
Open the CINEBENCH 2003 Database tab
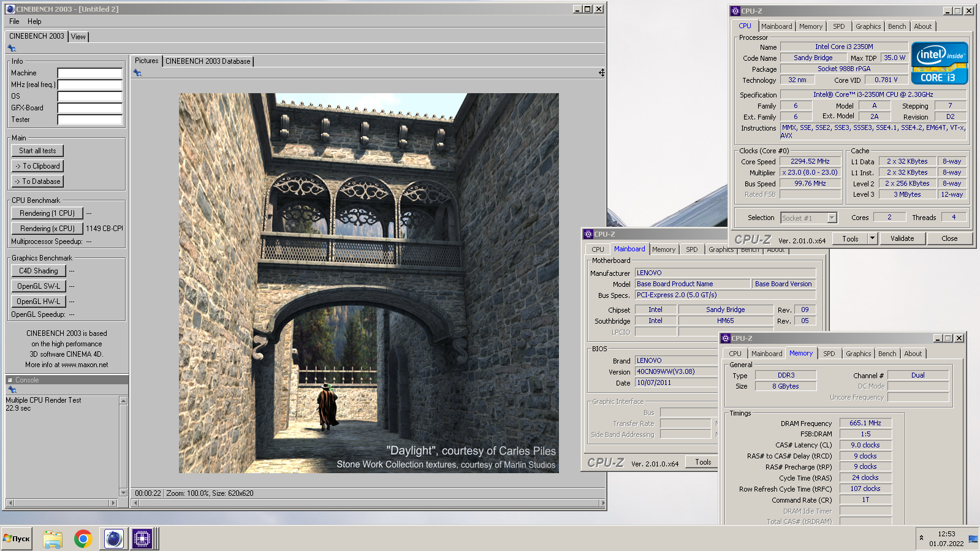click(208, 61)
